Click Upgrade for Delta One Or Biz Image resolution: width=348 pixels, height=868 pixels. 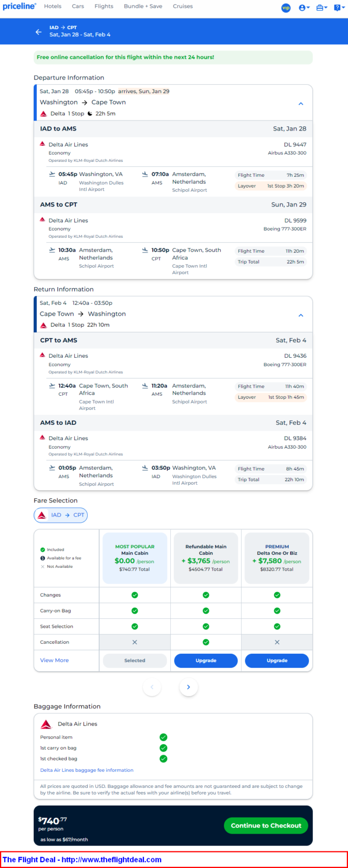[x=277, y=660]
